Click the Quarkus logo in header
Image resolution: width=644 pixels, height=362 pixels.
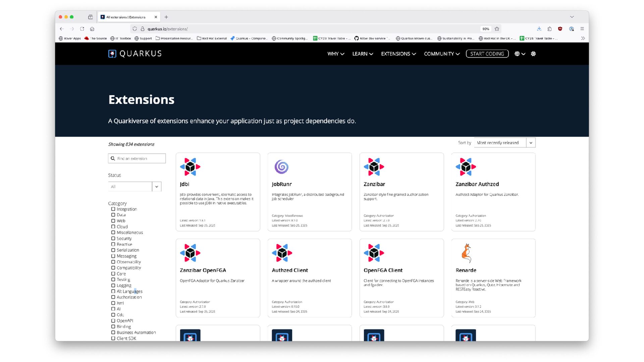(x=135, y=54)
